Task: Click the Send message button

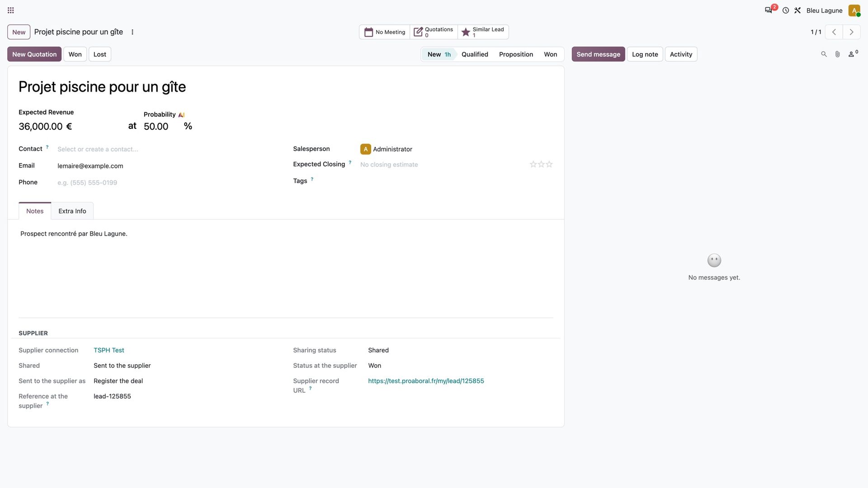Action: [x=598, y=54]
